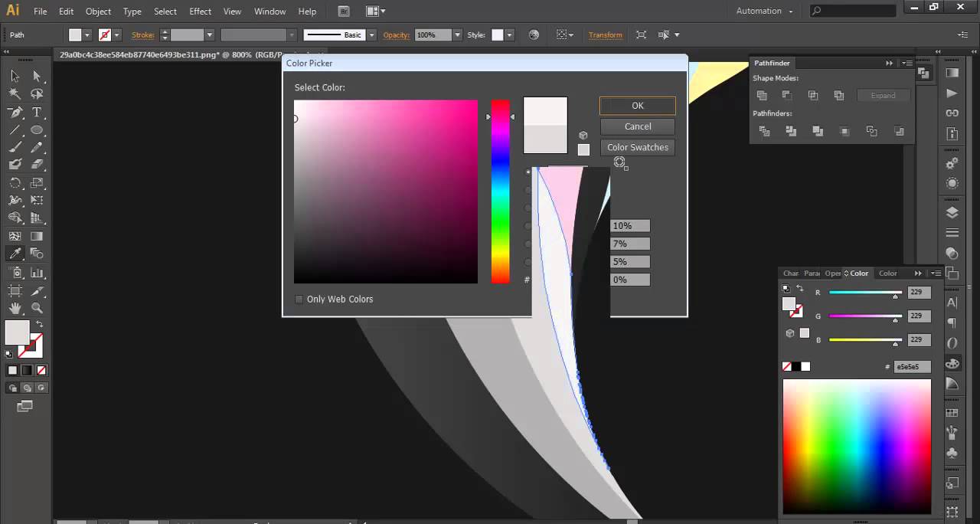Select the Type tool
The height and width of the screenshot is (524, 980).
point(37,112)
